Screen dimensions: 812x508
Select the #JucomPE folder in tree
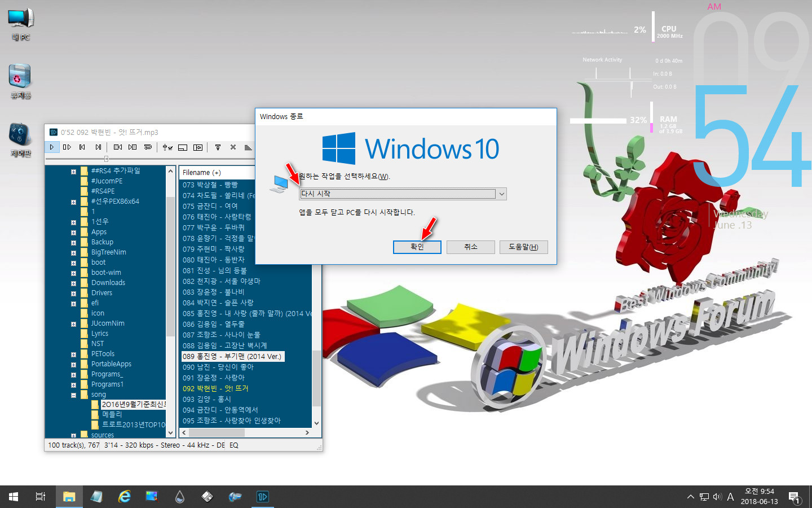coord(107,181)
